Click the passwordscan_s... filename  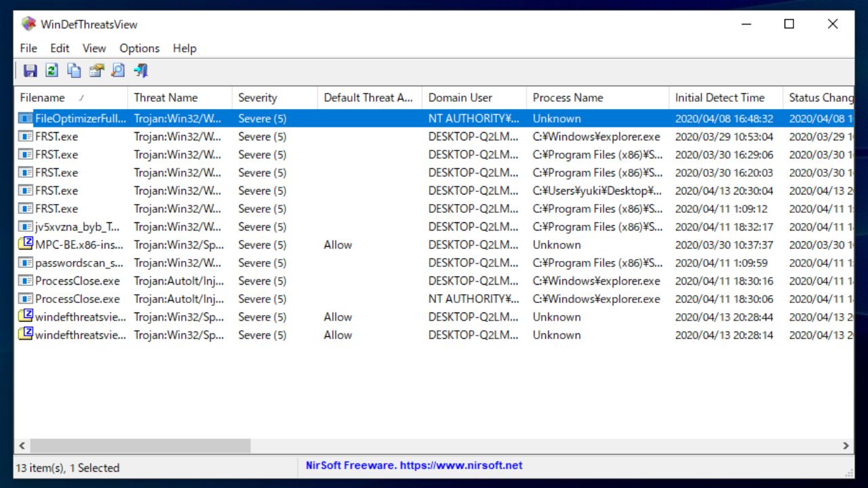coord(81,263)
